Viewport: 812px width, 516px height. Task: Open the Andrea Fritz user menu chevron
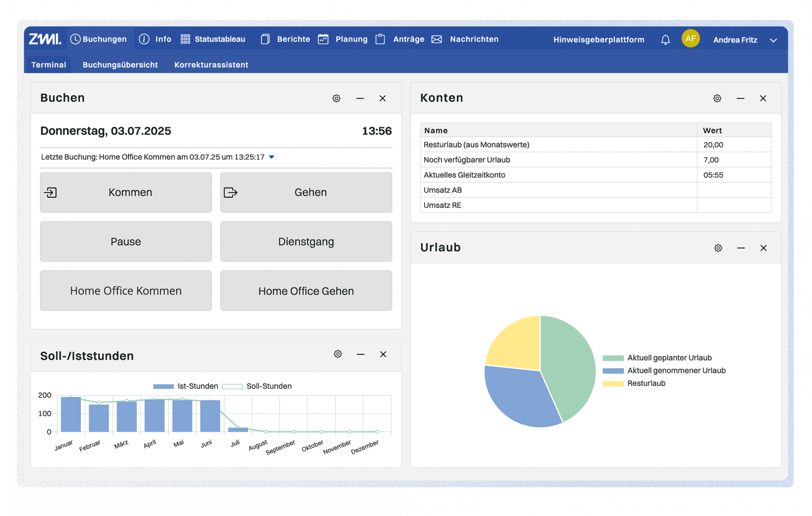point(773,40)
